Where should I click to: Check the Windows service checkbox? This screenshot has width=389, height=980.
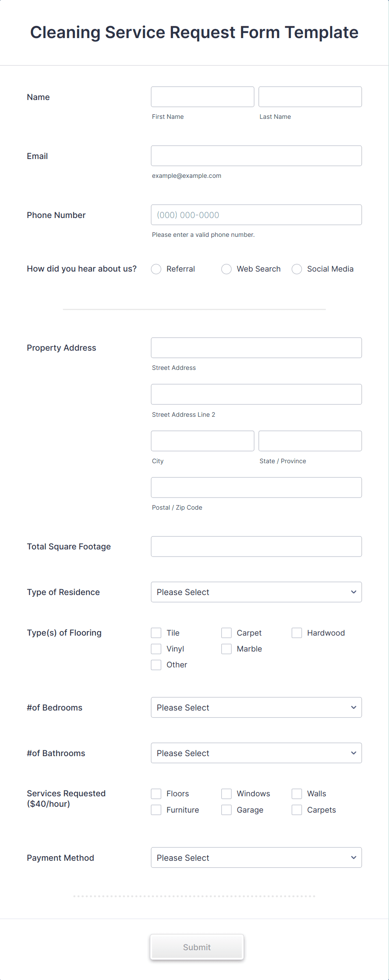pos(226,794)
